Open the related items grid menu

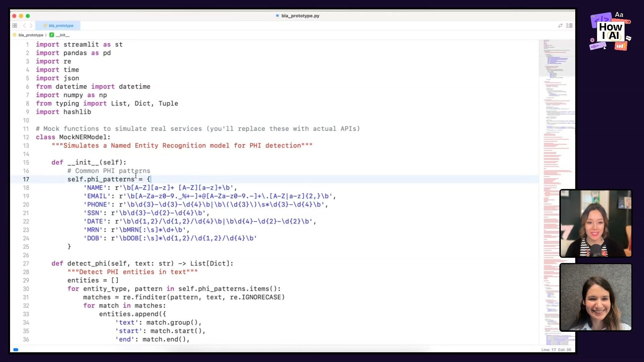tap(15, 25)
